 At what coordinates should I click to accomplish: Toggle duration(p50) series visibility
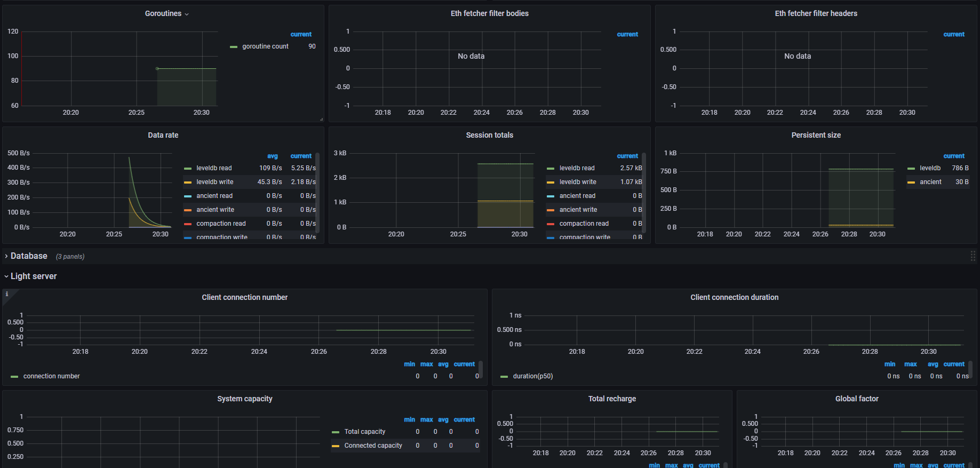pos(533,376)
